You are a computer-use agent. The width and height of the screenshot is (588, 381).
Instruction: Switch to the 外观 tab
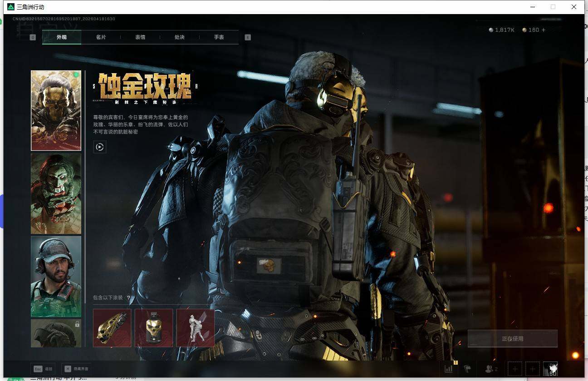(62, 37)
